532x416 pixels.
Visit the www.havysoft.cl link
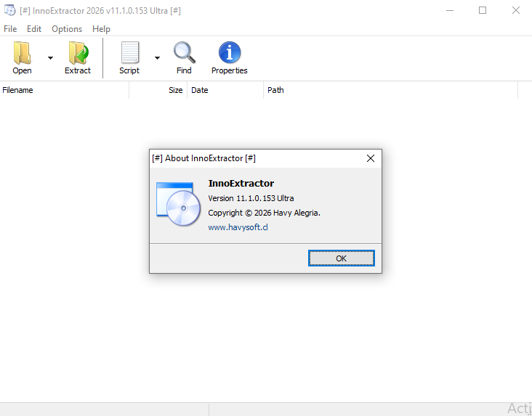[x=238, y=227]
